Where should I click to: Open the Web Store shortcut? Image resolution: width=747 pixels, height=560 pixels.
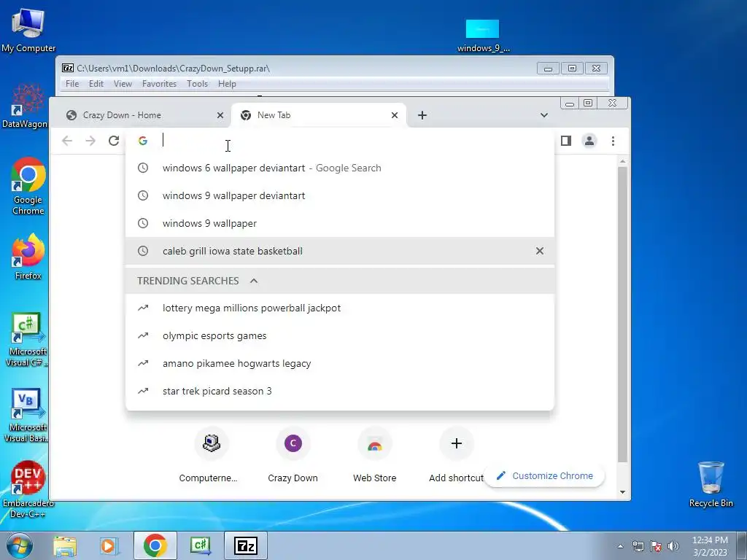(375, 456)
